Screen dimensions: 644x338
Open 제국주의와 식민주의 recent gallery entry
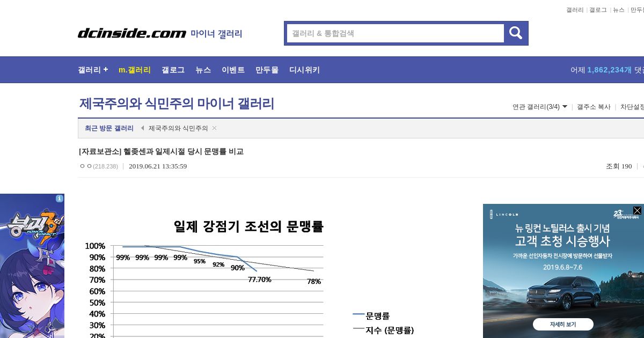pyautogui.click(x=178, y=128)
